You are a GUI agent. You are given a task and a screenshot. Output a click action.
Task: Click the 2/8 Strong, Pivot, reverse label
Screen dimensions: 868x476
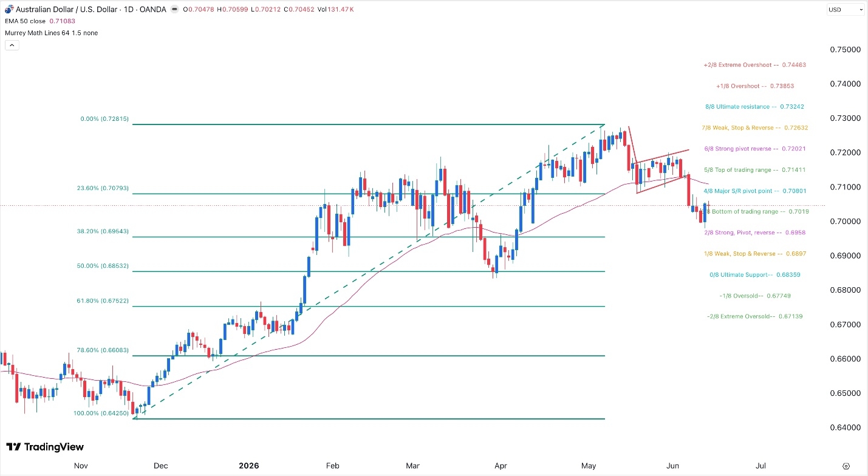point(755,233)
